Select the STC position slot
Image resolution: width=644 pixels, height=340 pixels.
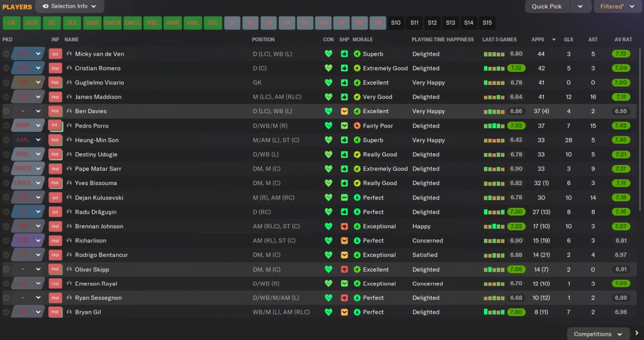(x=213, y=23)
